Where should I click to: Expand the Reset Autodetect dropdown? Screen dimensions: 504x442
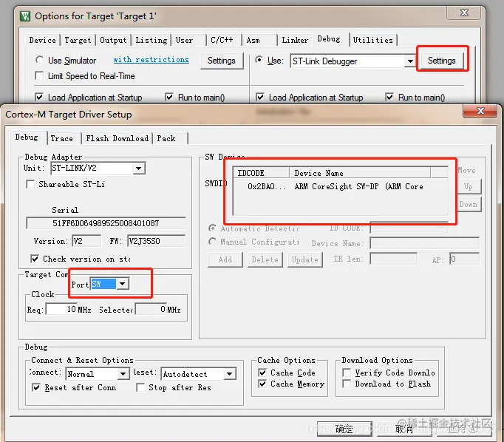[229, 374]
